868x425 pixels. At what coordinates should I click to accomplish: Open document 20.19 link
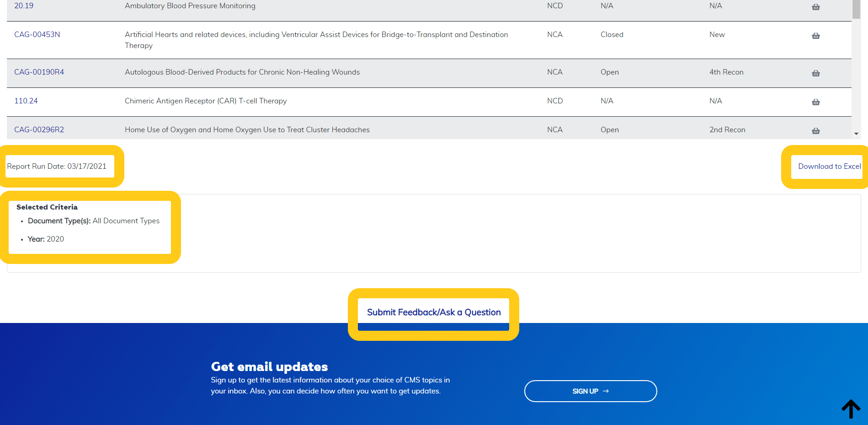coord(24,6)
